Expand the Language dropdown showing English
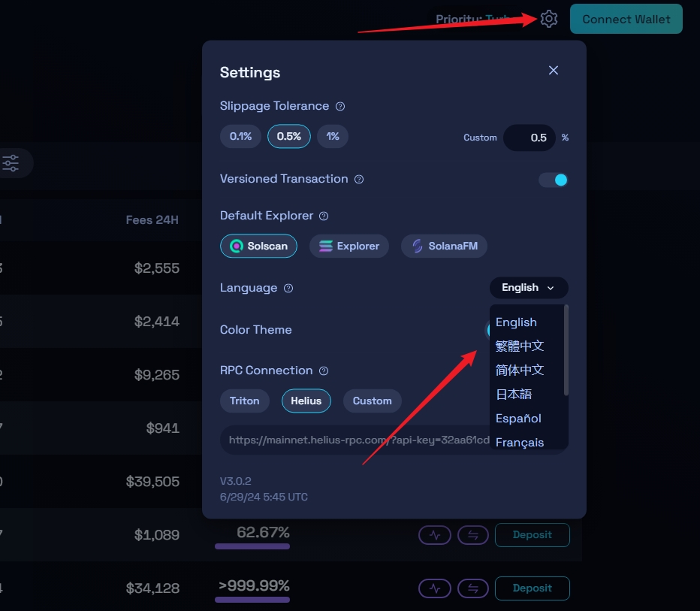700x611 pixels. [529, 288]
